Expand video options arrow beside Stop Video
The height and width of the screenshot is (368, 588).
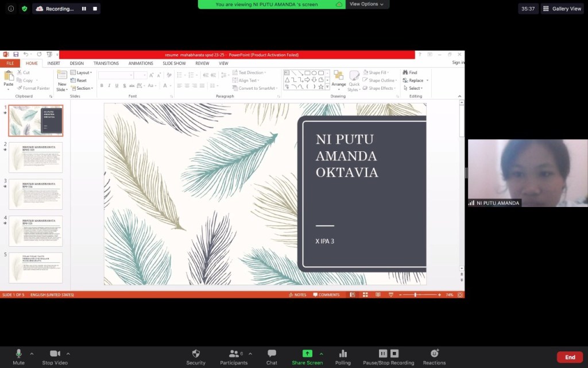68,354
